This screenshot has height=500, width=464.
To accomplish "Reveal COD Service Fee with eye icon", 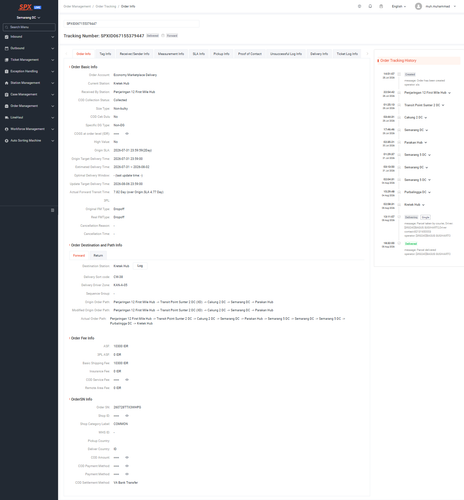I will pos(127,380).
